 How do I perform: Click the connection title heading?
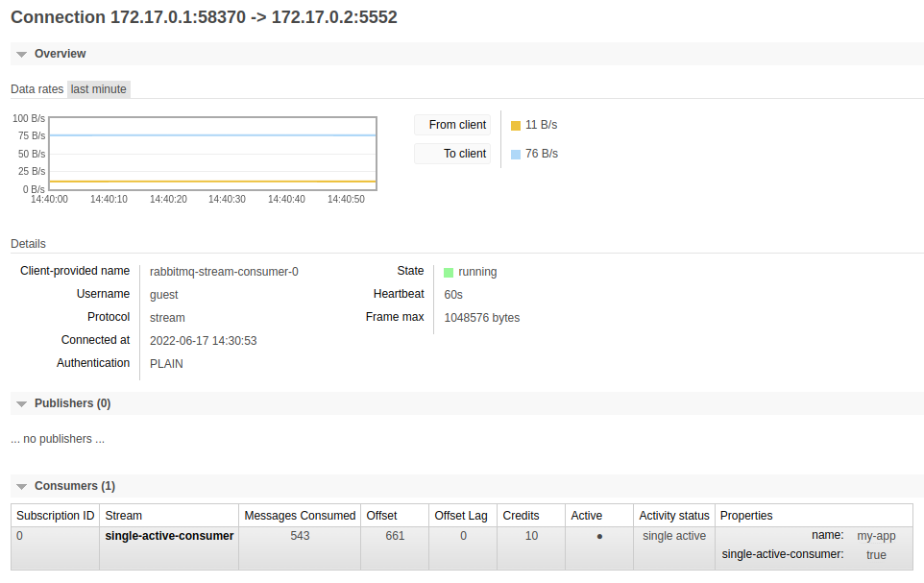pos(204,17)
